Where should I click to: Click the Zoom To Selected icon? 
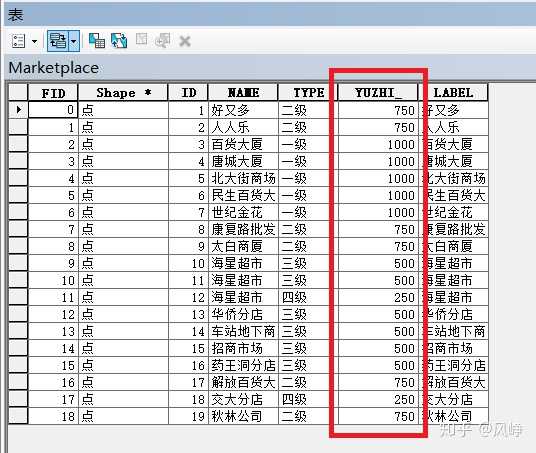pyautogui.click(x=163, y=40)
